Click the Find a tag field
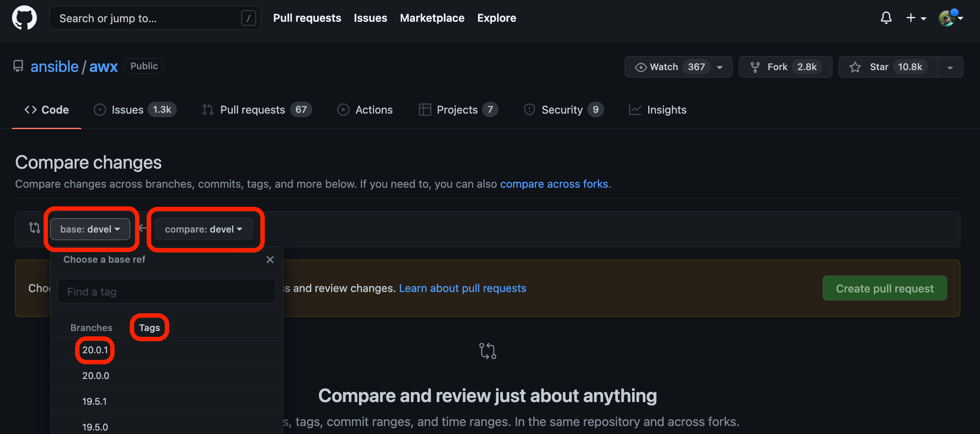Viewport: 980px width, 434px height. coord(167,292)
